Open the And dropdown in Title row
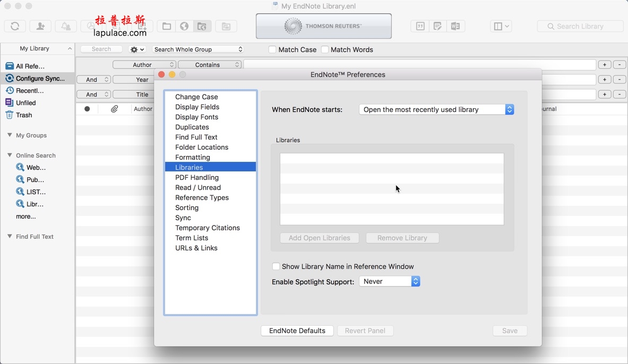The image size is (628, 364). tap(94, 94)
